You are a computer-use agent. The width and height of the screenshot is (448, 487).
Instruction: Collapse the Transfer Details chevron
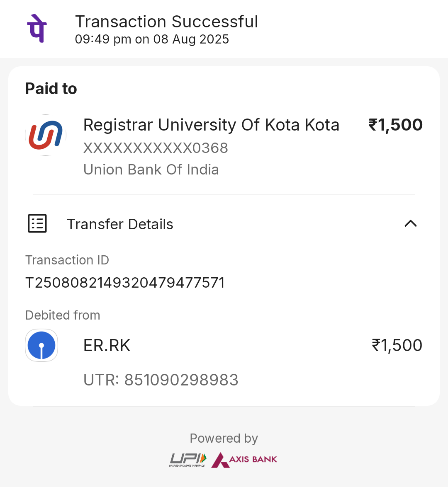[410, 224]
